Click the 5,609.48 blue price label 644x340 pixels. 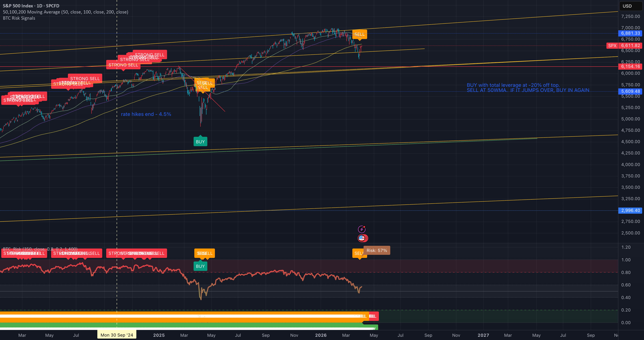coord(630,91)
